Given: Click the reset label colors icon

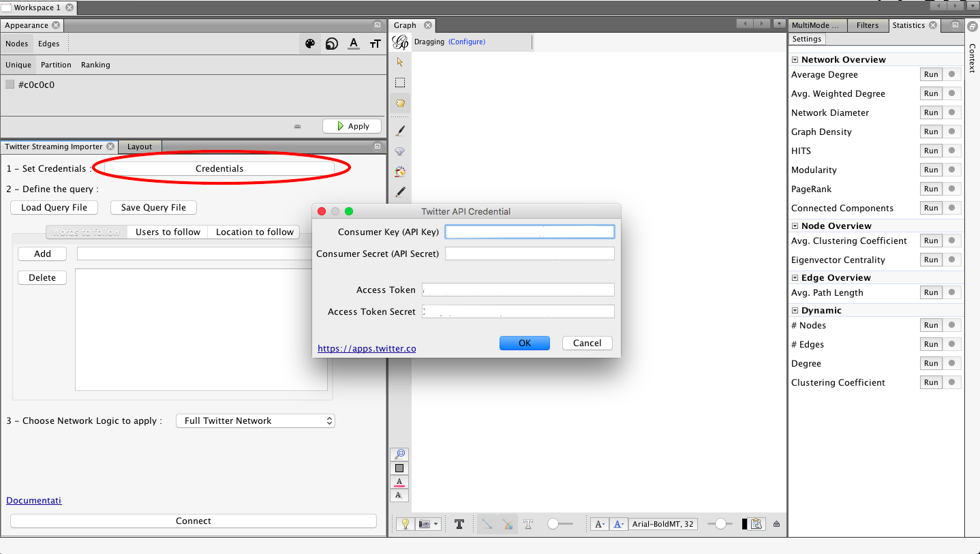Looking at the screenshot, I should coord(400,482).
